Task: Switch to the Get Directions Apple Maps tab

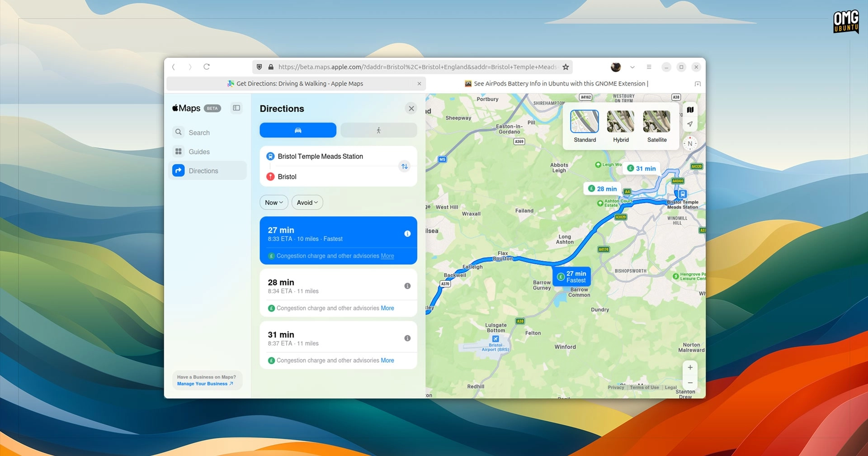Action: tap(296, 84)
